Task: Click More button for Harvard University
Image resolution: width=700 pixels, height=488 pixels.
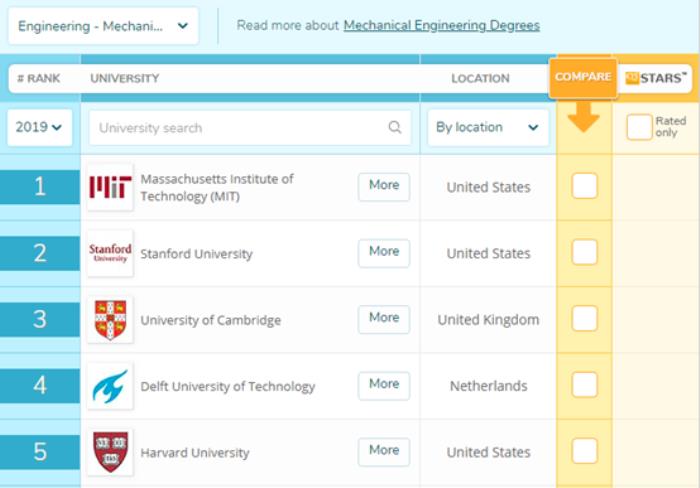Action: tap(384, 452)
